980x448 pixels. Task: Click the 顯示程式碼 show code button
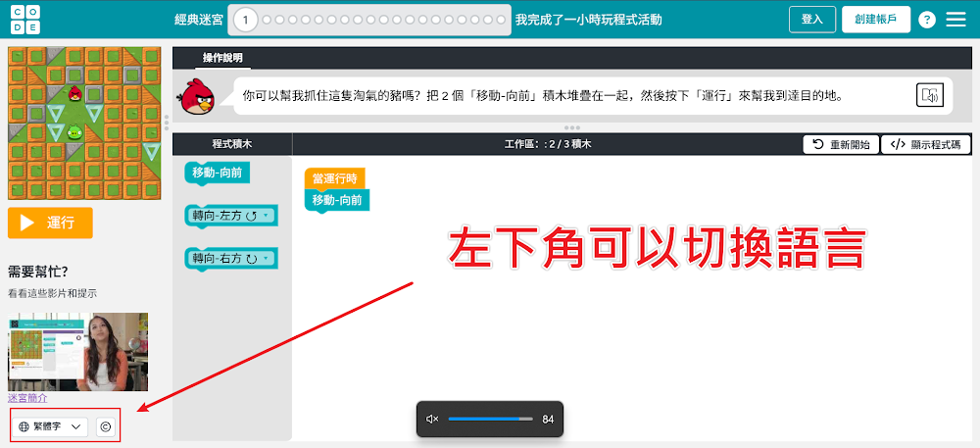(x=926, y=144)
